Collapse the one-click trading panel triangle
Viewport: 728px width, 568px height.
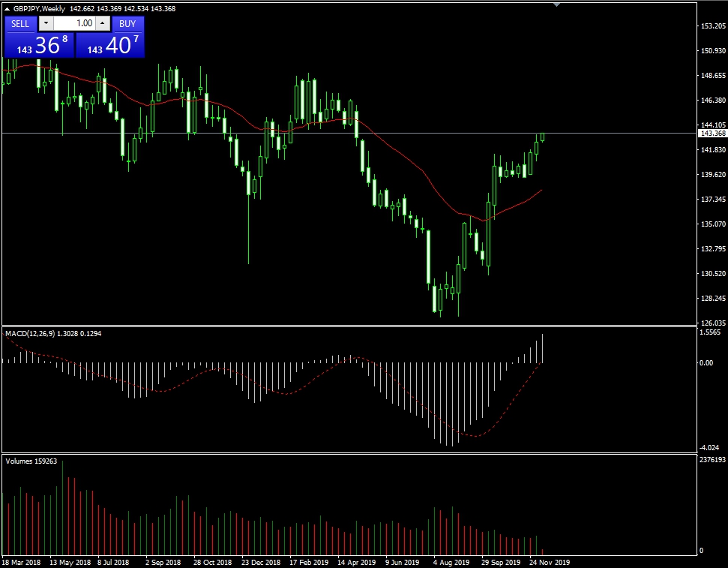7,9
